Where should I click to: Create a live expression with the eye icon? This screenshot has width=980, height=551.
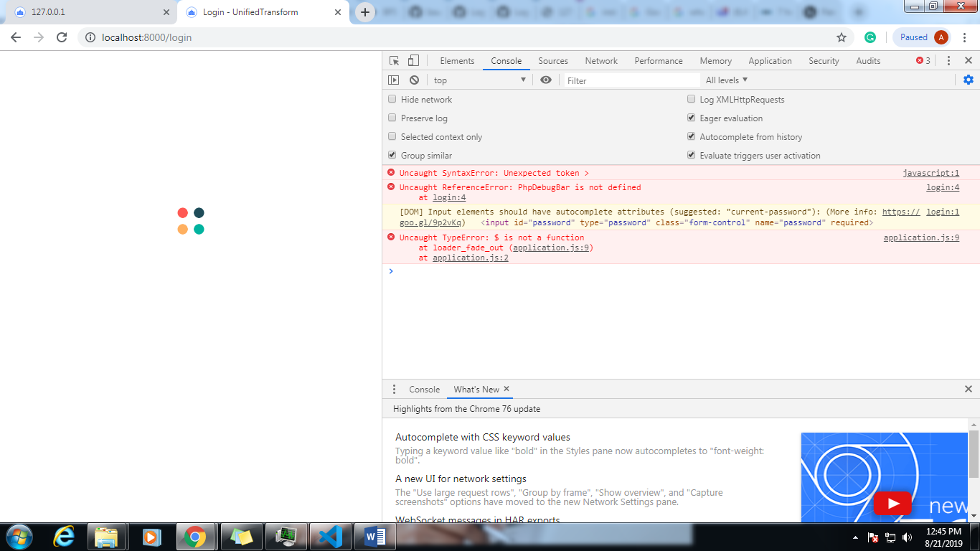pyautogui.click(x=545, y=80)
